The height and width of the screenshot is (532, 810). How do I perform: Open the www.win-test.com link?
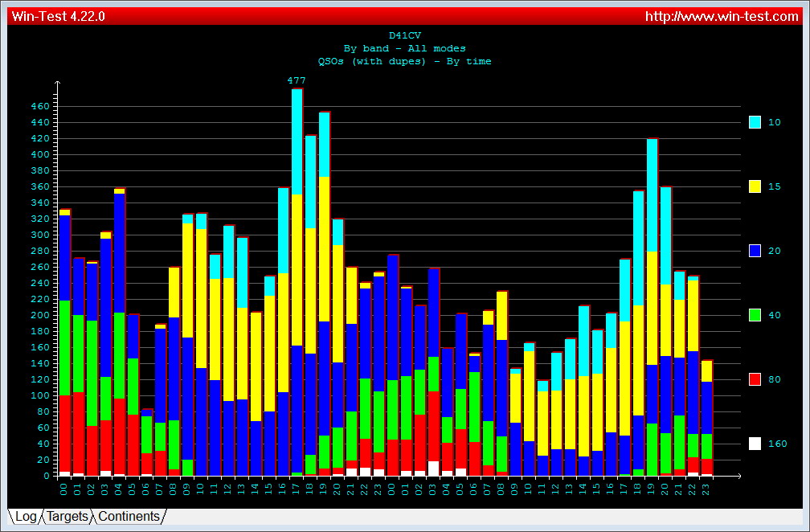(722, 16)
